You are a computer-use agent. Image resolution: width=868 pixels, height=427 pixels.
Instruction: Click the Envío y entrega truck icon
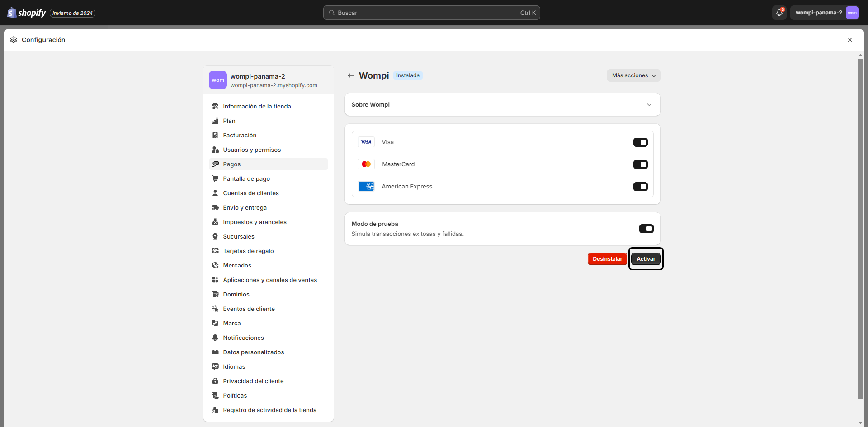pyautogui.click(x=216, y=207)
